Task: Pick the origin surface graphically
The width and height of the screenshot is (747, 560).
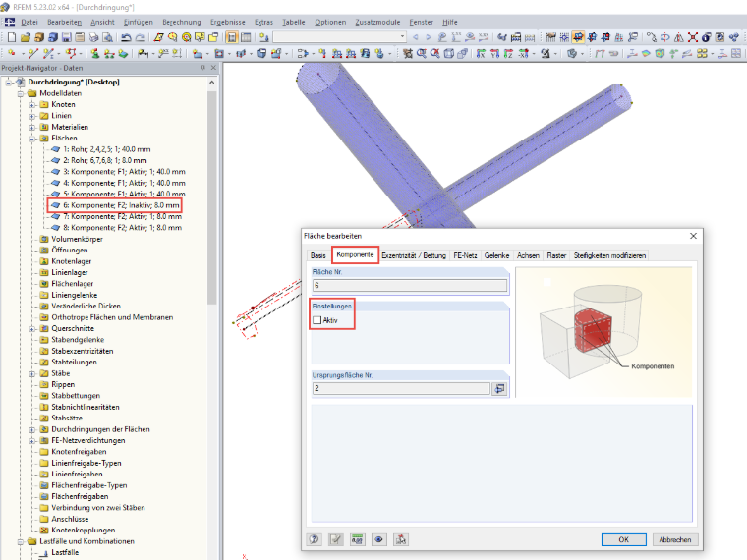Action: point(499,389)
